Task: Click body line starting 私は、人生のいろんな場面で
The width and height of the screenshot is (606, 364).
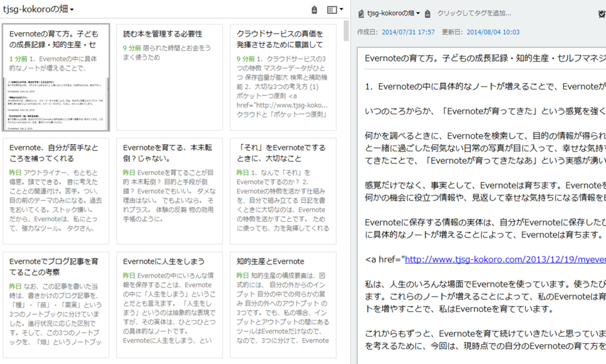Action: [485, 285]
